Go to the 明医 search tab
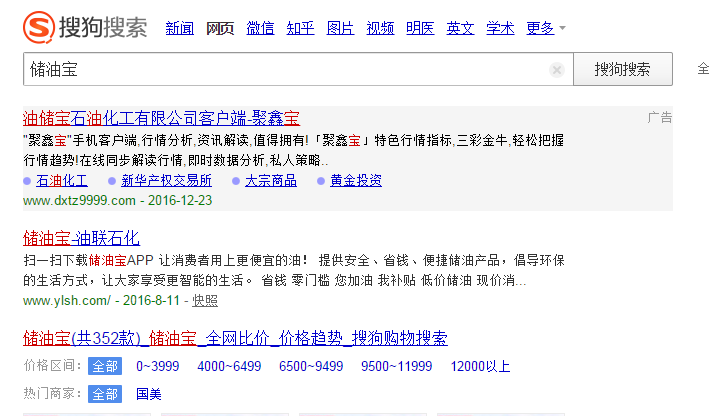The height and width of the screenshot is (416, 710). (x=420, y=28)
